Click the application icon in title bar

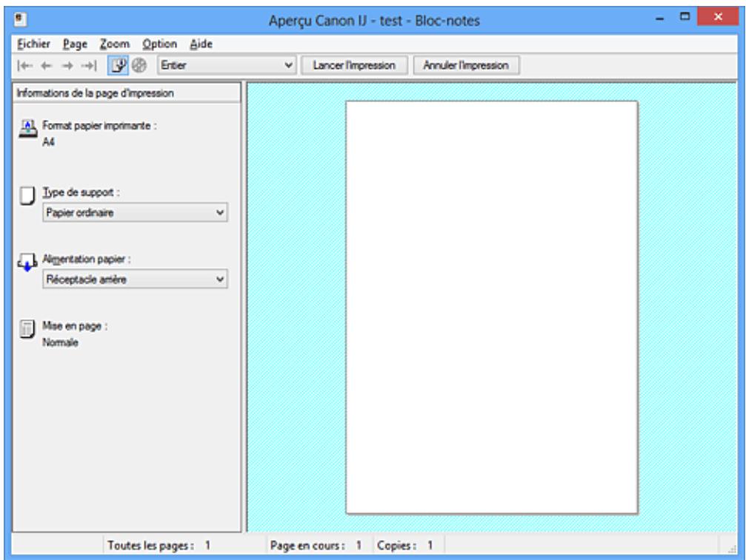click(x=20, y=19)
